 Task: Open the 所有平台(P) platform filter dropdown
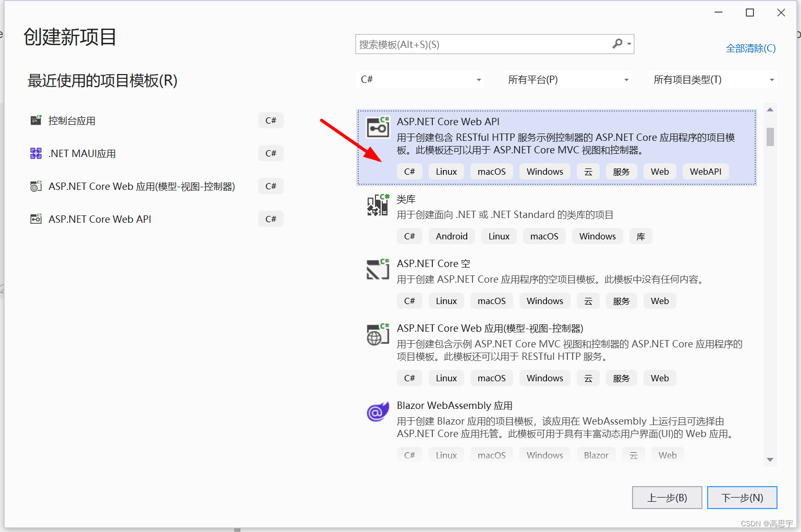(x=568, y=80)
